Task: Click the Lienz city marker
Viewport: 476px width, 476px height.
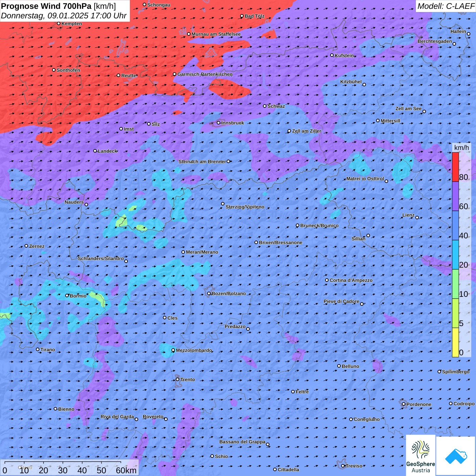Action: (x=417, y=218)
